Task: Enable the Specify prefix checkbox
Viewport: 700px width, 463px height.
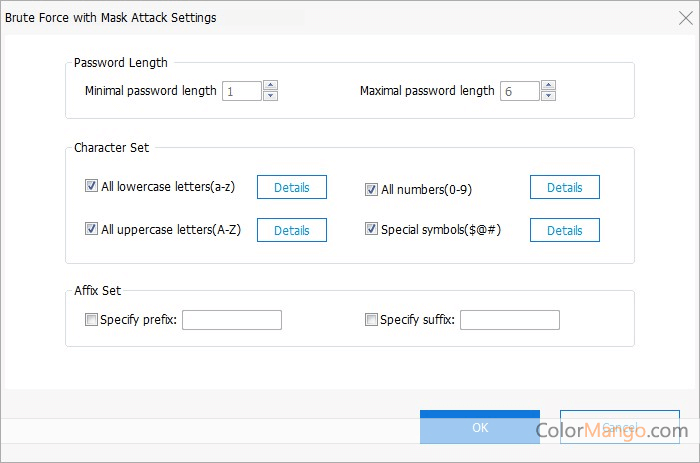Action: click(92, 320)
